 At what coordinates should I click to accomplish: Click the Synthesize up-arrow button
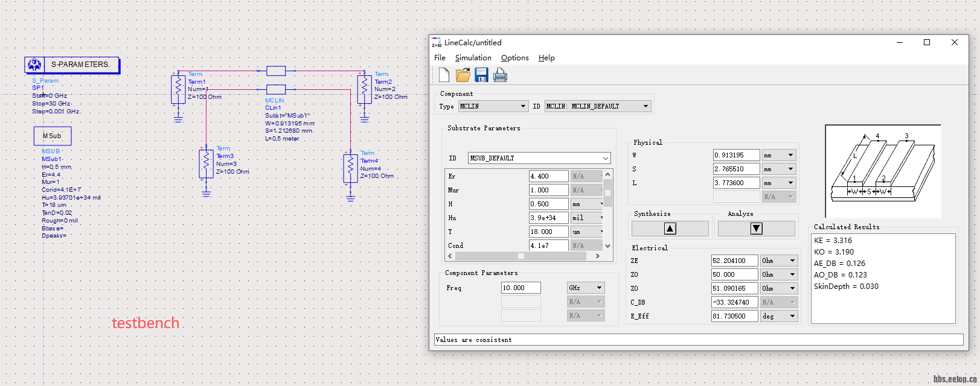[670, 229]
